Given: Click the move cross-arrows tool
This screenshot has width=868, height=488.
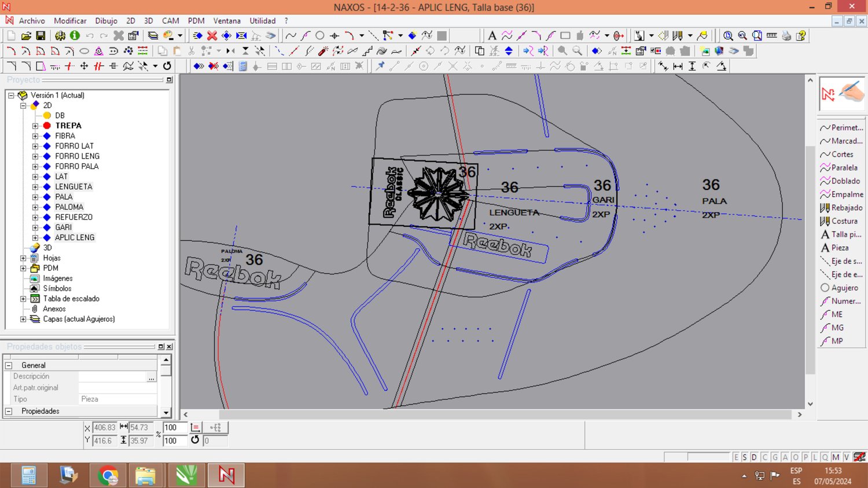Looking at the screenshot, I should 84,66.
